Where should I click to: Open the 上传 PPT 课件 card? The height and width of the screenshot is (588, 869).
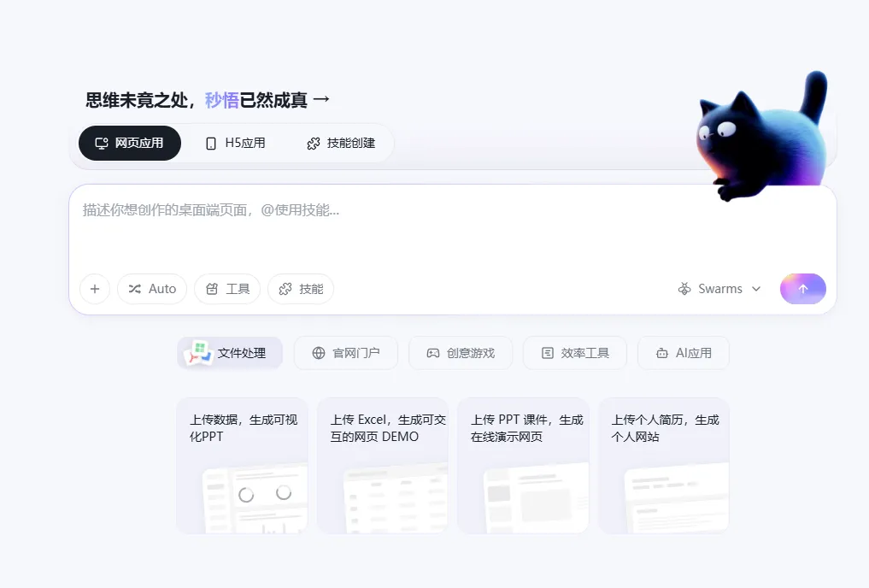tap(523, 466)
